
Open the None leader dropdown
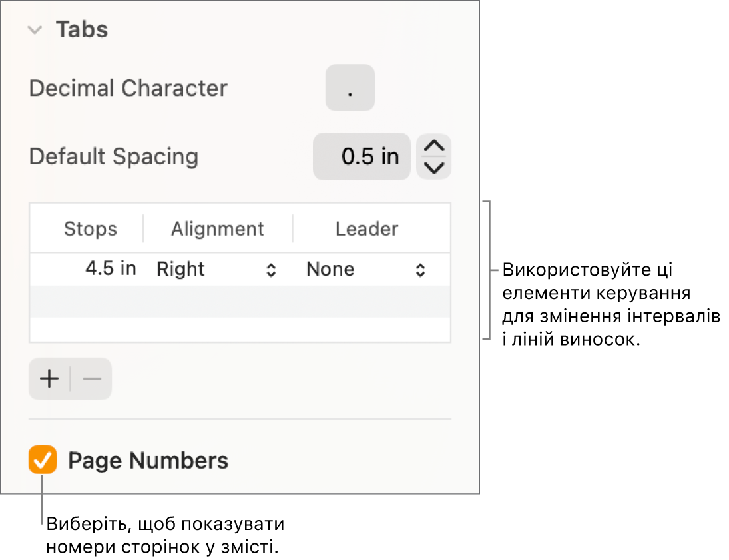pyautogui.click(x=365, y=270)
